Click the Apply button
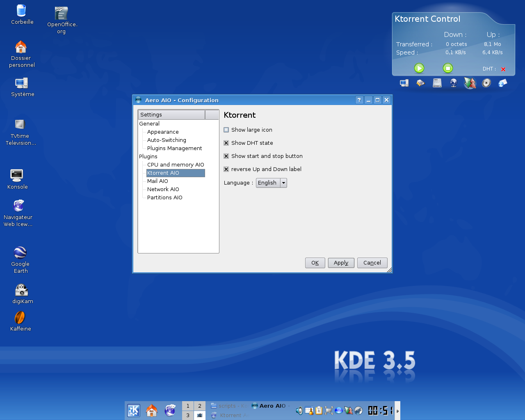Screen dimensions: 525x420 pos(341,263)
